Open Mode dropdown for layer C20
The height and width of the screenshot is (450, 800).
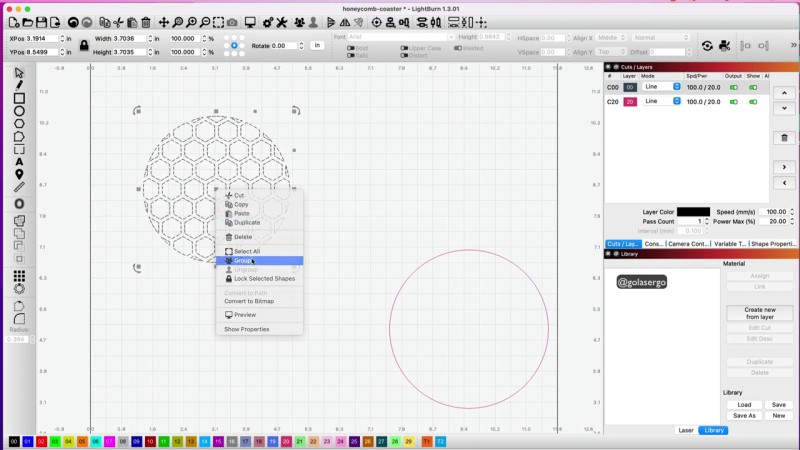[662, 102]
